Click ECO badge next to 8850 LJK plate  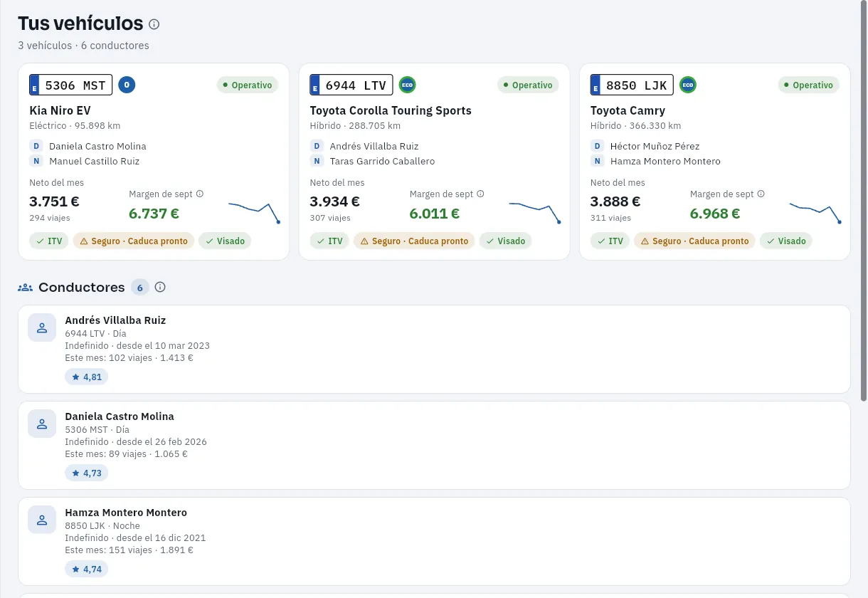[x=687, y=85]
